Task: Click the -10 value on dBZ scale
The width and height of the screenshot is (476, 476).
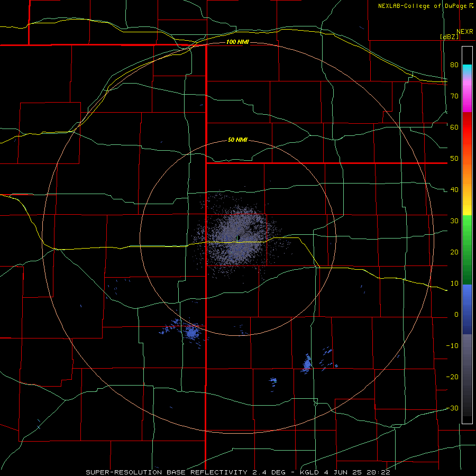Action: point(452,345)
